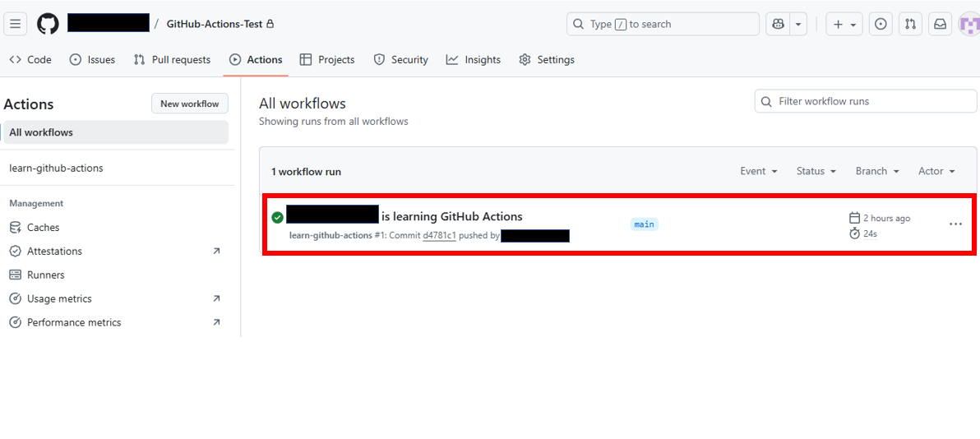Click the main branch label

(645, 224)
